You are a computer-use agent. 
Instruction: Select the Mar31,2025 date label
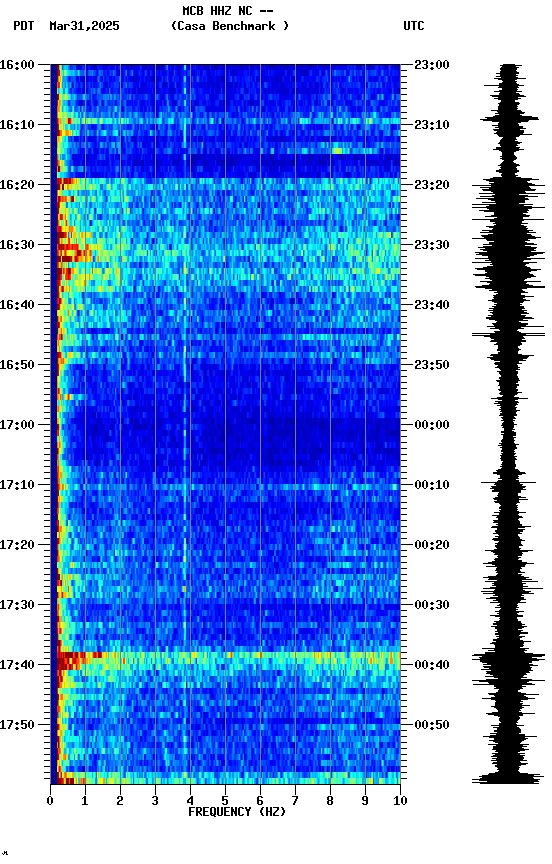pos(84,26)
